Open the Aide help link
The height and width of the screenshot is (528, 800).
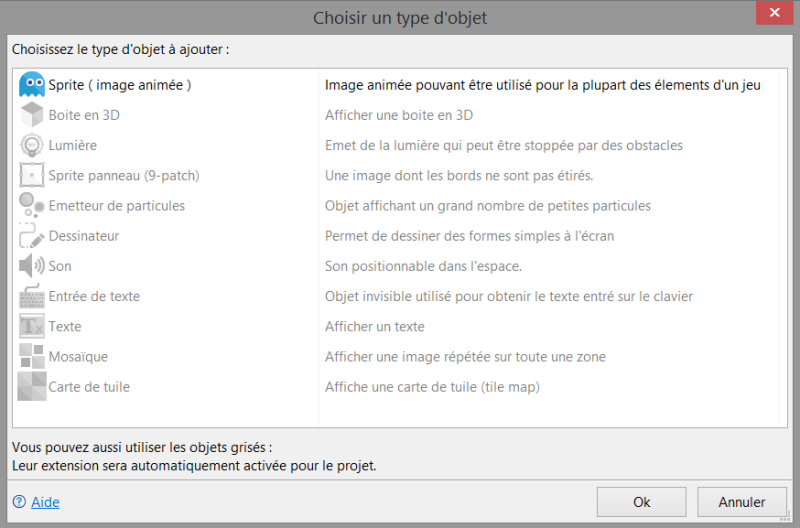[x=45, y=502]
